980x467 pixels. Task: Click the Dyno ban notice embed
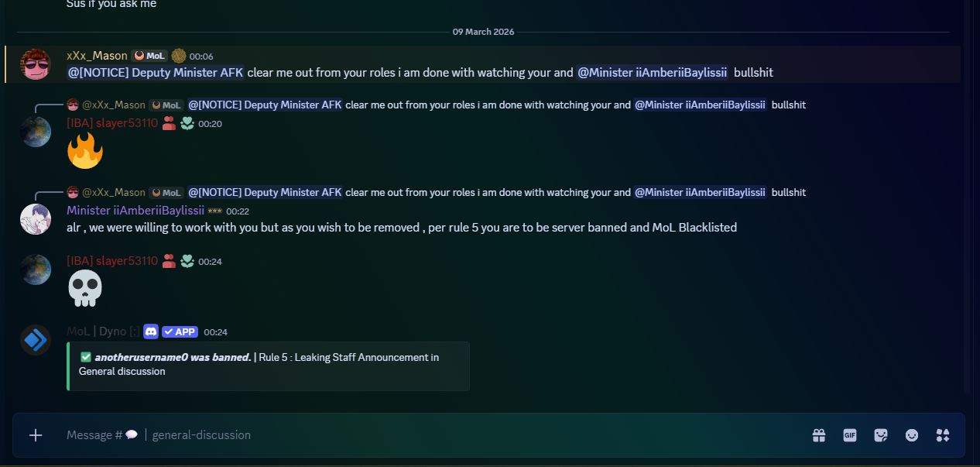(268, 366)
